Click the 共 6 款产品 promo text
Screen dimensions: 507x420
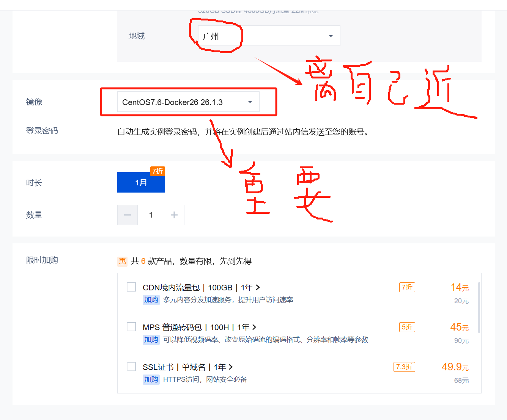click(x=191, y=261)
